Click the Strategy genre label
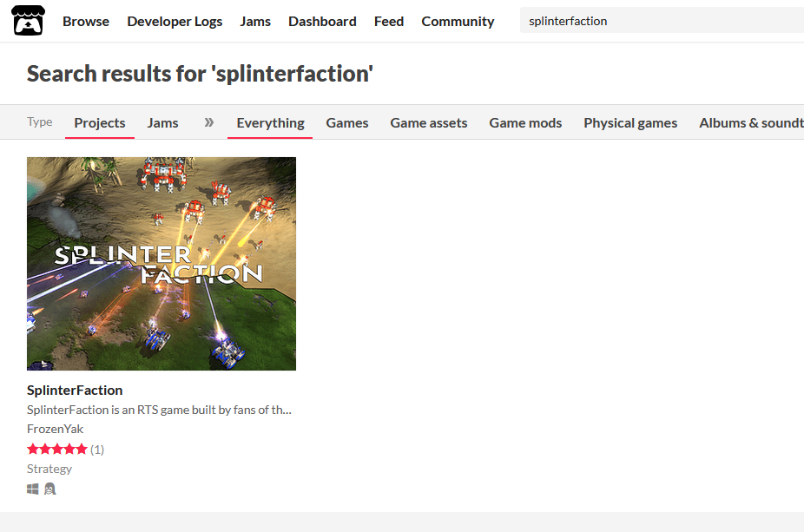The width and height of the screenshot is (804, 532). [49, 469]
